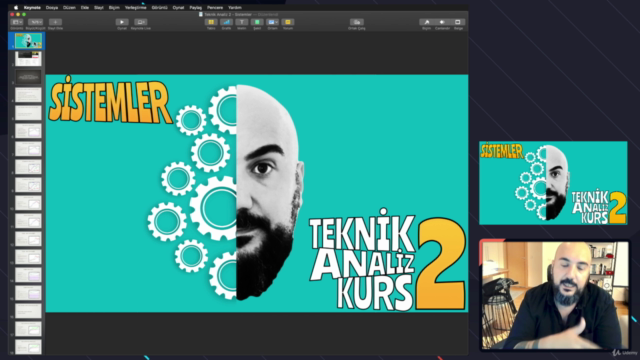
Task: Select the half-face photo on the slide
Action: 269,192
